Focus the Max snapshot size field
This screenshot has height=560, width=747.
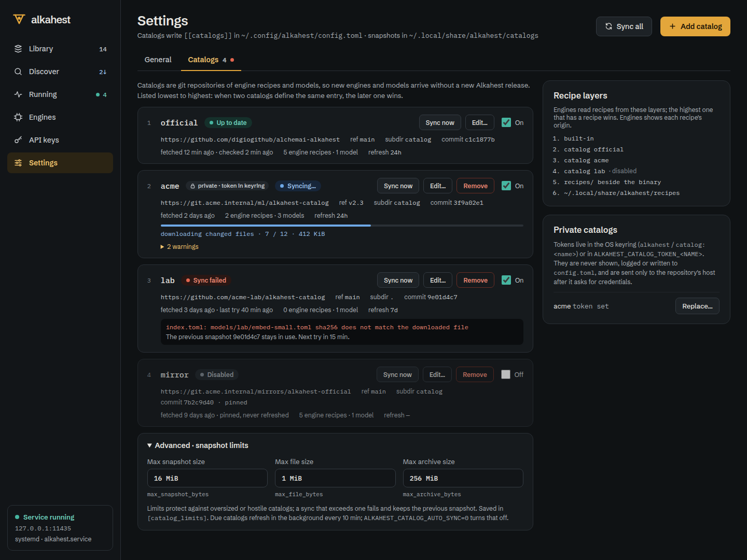(x=208, y=478)
